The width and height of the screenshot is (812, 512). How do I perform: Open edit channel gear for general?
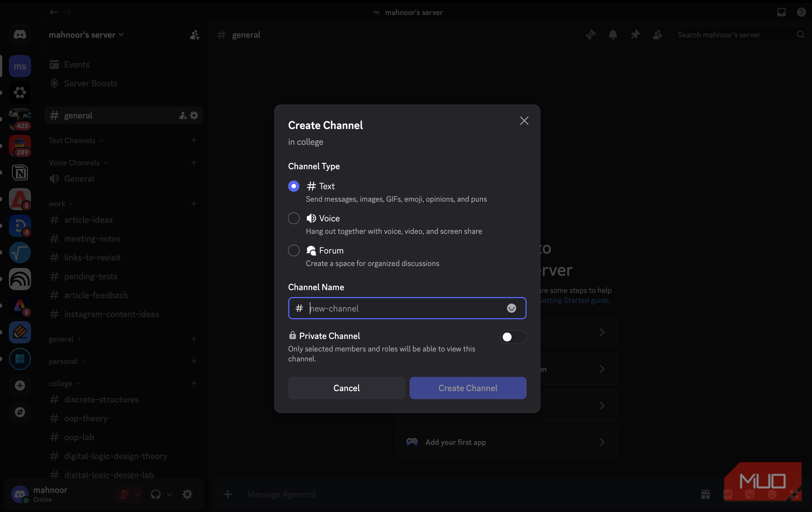[194, 115]
